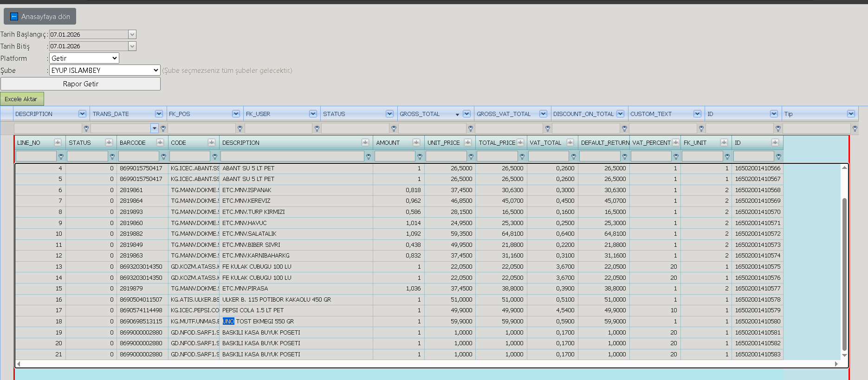868x380 pixels.
Task: Click the filter funnel under VAT_TOTAL column
Action: (573, 157)
